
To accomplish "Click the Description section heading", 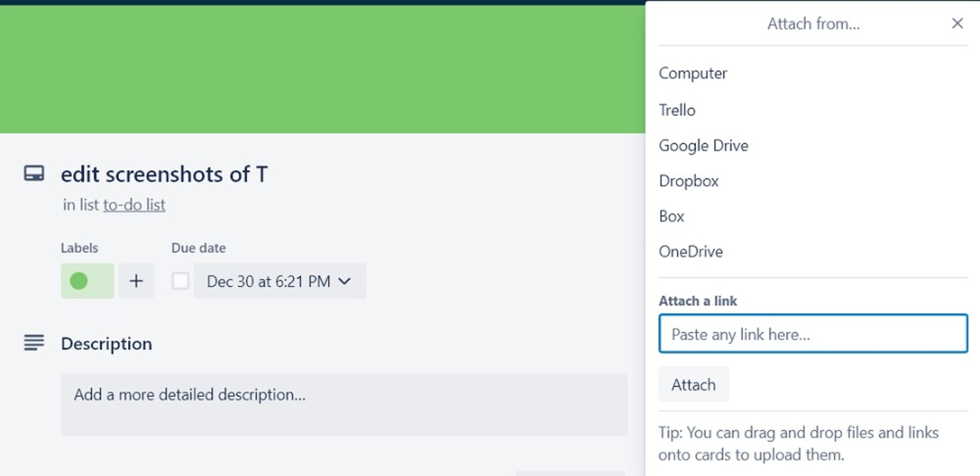I will pos(106,344).
